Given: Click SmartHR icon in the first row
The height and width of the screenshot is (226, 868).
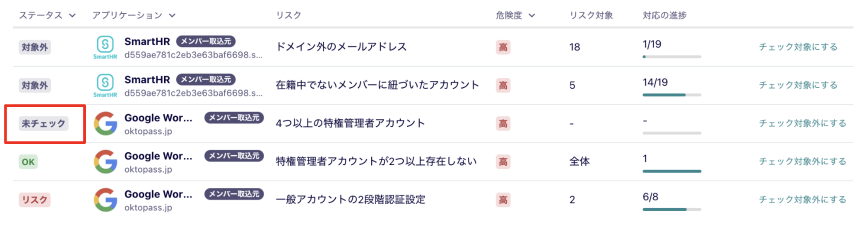Looking at the screenshot, I should pos(105,47).
